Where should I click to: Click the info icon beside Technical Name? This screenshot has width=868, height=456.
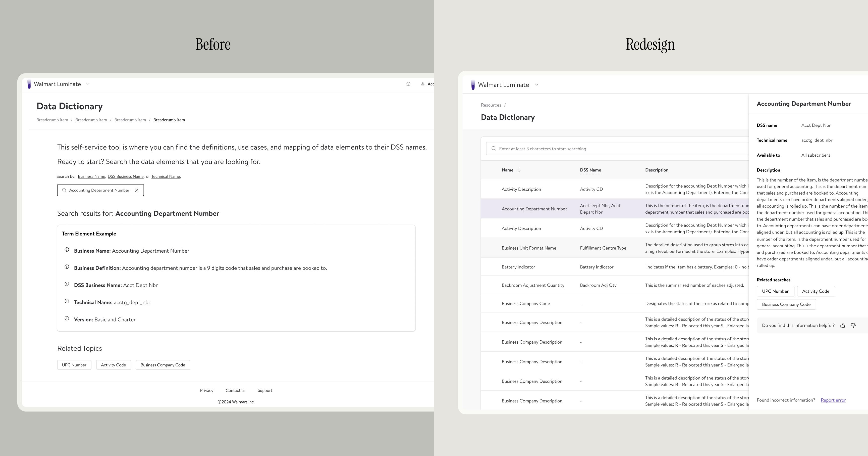67,301
